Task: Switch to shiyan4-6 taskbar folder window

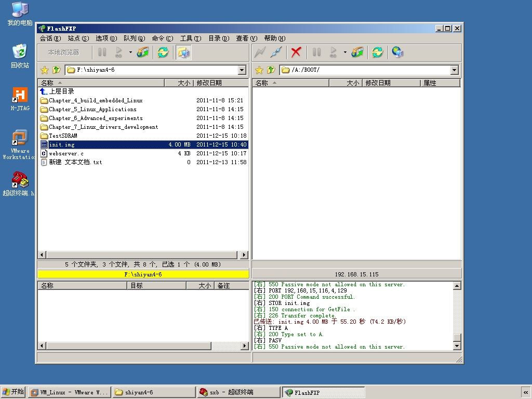Action: [154, 392]
